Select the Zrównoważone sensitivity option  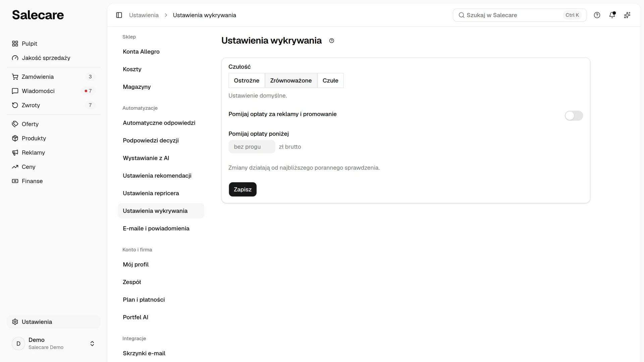tap(291, 80)
